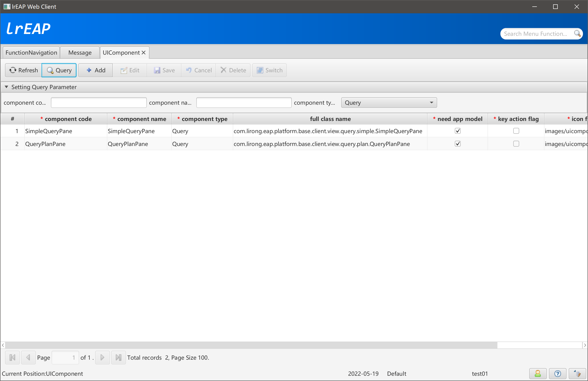Sort by component type column header

(202, 119)
